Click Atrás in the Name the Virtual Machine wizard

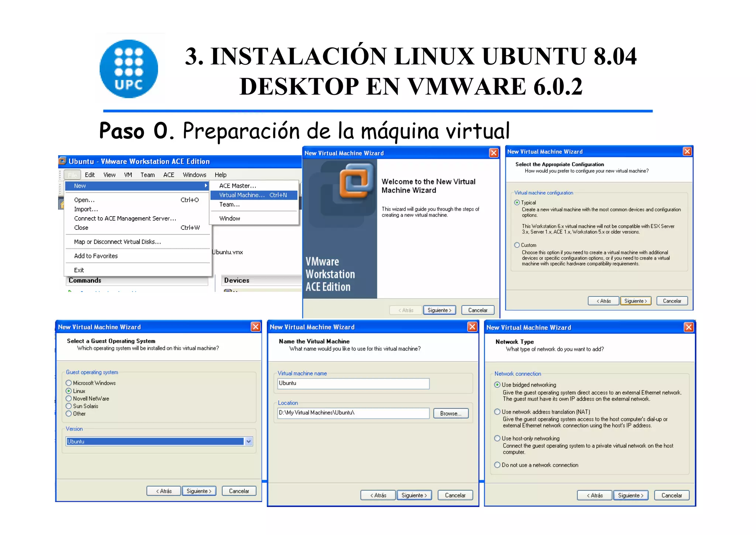[378, 495]
